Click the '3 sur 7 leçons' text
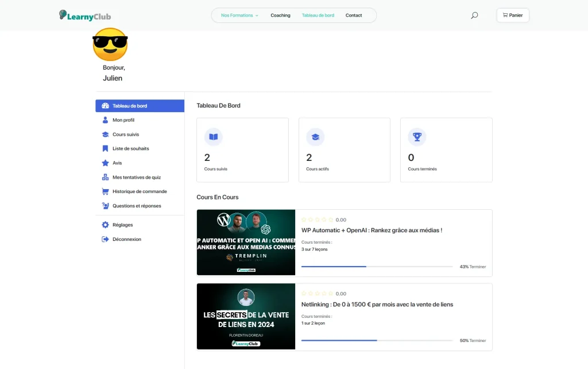588x369 pixels. point(314,249)
